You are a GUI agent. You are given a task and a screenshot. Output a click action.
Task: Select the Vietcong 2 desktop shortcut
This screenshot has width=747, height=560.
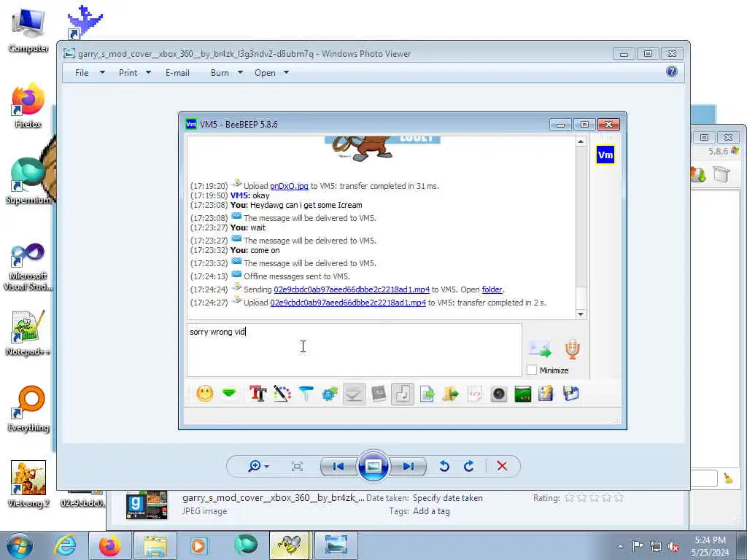click(x=28, y=484)
